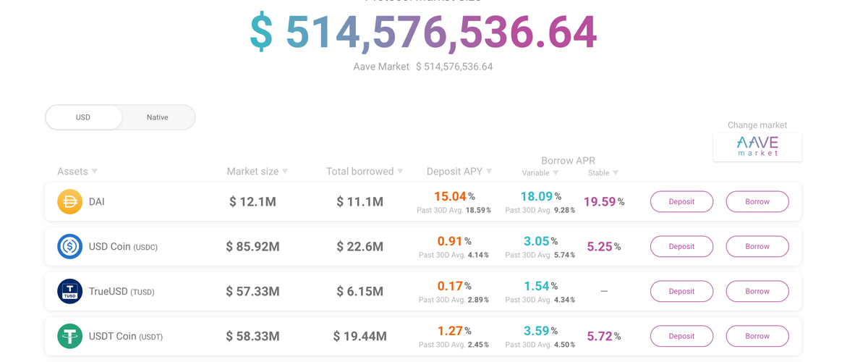Click the Aave Market size subtitle
Image resolution: width=868 pixels, height=362 pixels.
coord(423,67)
